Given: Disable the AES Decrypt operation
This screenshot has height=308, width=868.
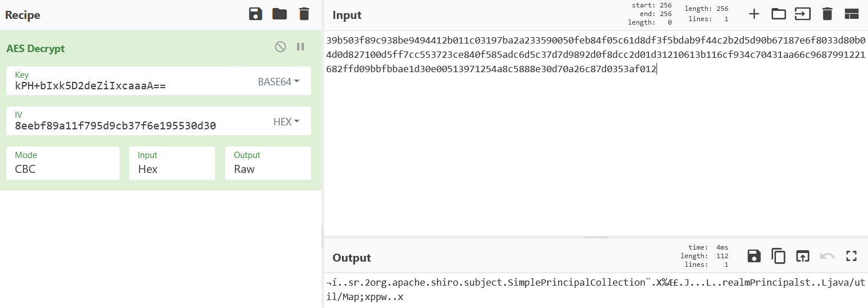Looking at the screenshot, I should click(x=280, y=47).
